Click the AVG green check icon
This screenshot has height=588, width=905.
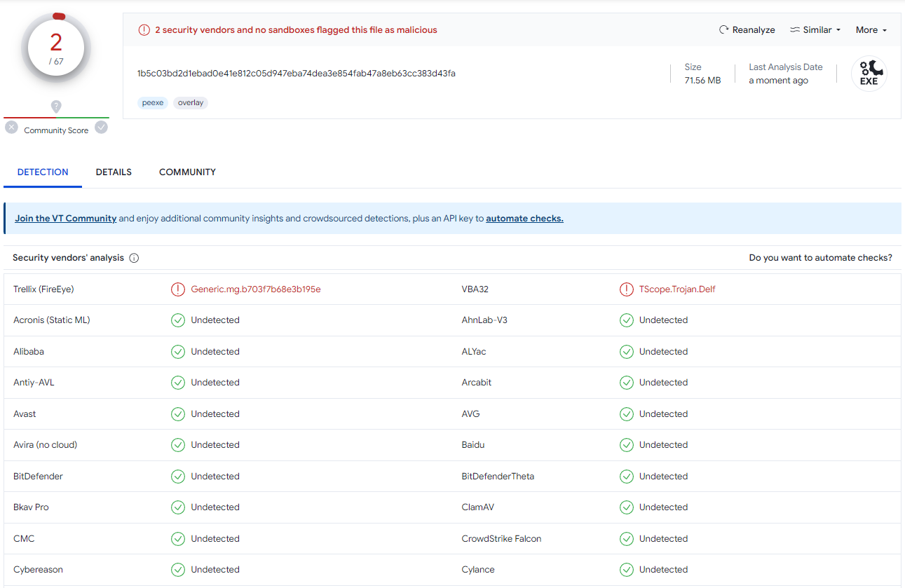(x=626, y=414)
